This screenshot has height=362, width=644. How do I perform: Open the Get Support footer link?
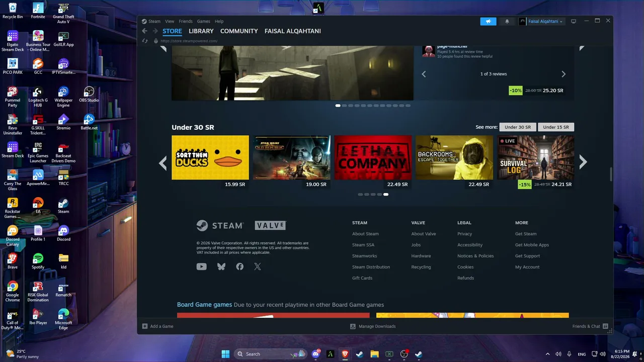click(x=527, y=256)
